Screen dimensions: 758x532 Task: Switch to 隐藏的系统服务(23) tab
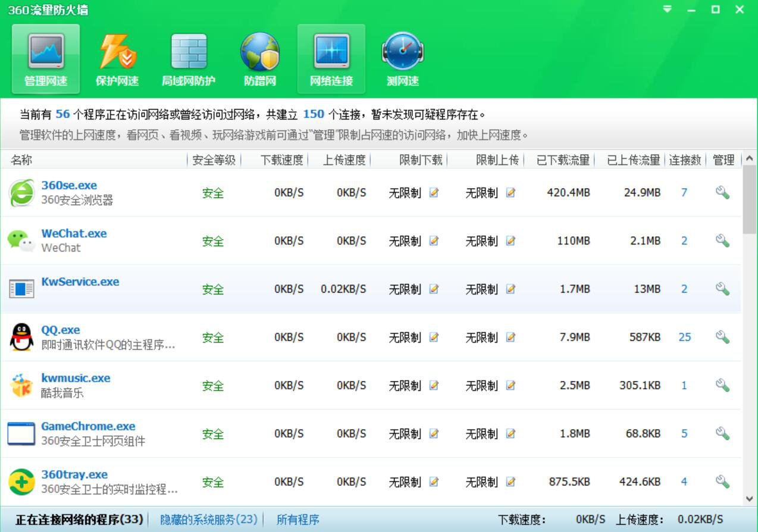(209, 520)
